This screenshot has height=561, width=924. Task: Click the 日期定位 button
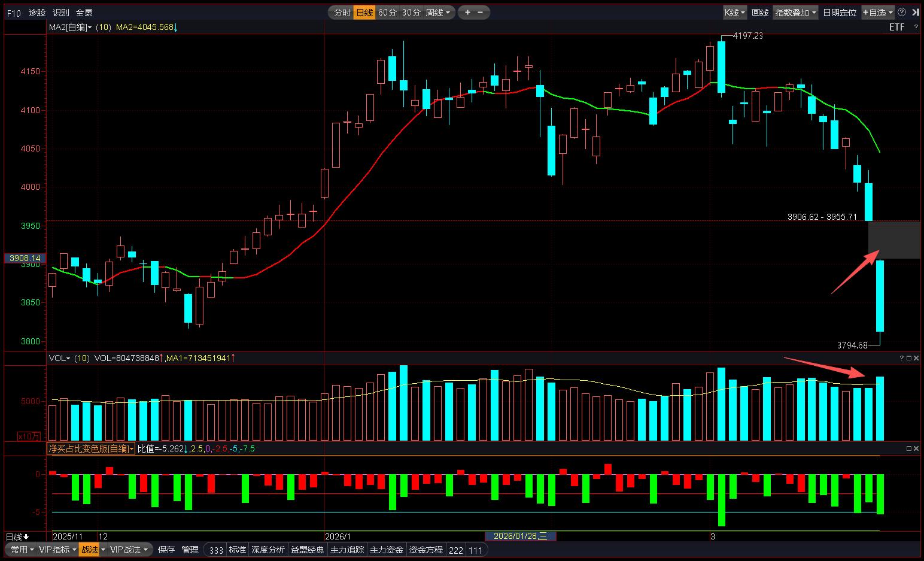[x=840, y=13]
